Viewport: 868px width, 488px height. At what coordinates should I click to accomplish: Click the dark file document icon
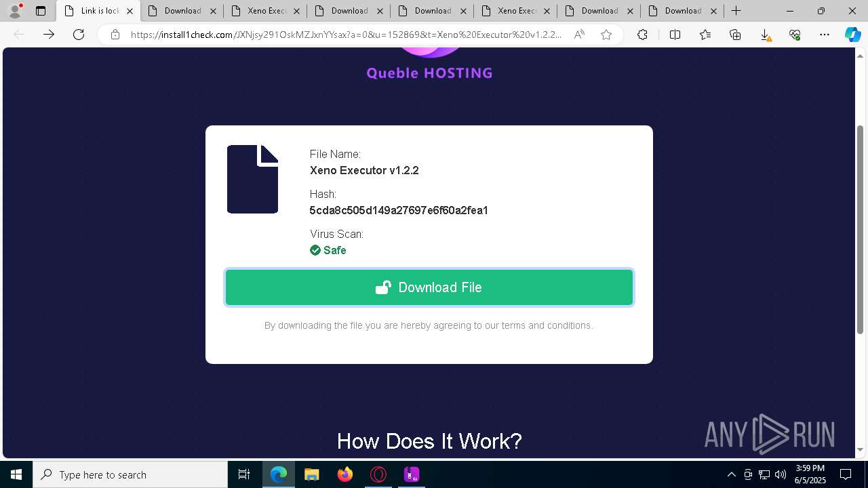[x=252, y=179]
